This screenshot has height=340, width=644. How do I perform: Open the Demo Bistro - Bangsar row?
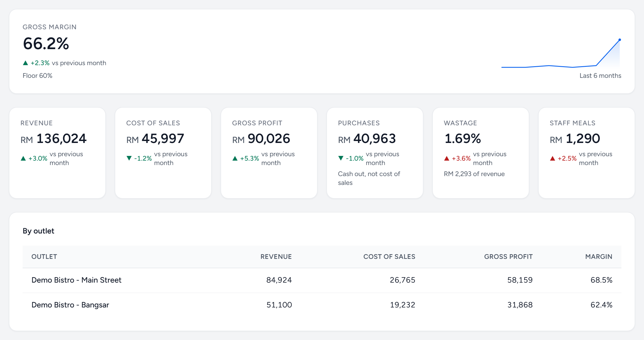pyautogui.click(x=322, y=305)
